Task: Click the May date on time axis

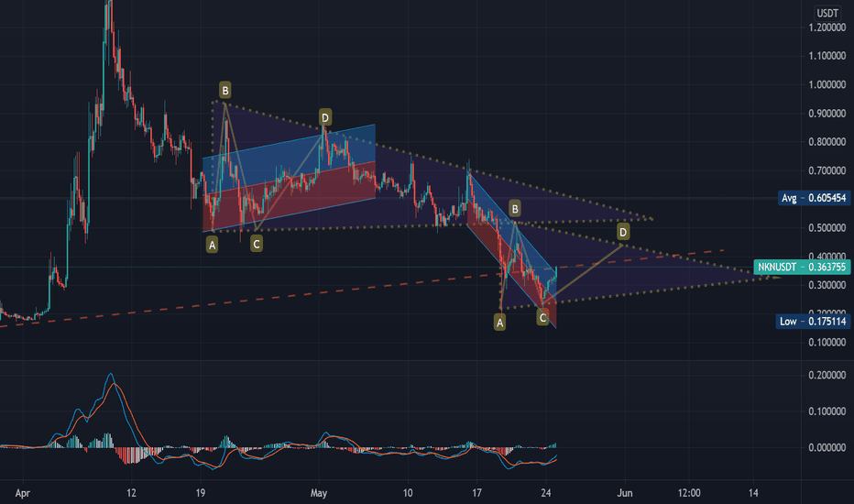Action: tap(319, 493)
